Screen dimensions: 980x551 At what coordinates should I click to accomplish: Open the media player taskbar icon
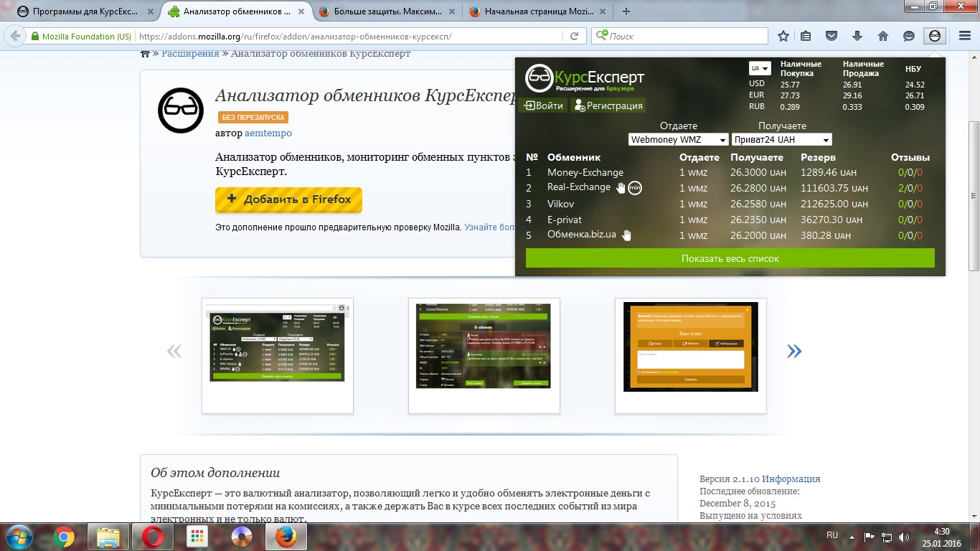click(x=242, y=536)
